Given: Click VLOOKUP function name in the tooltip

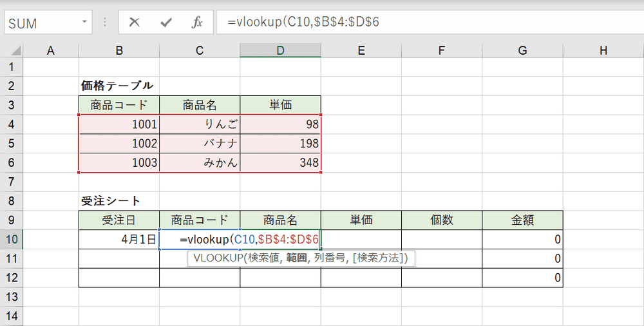Looking at the screenshot, I should click(x=217, y=258).
